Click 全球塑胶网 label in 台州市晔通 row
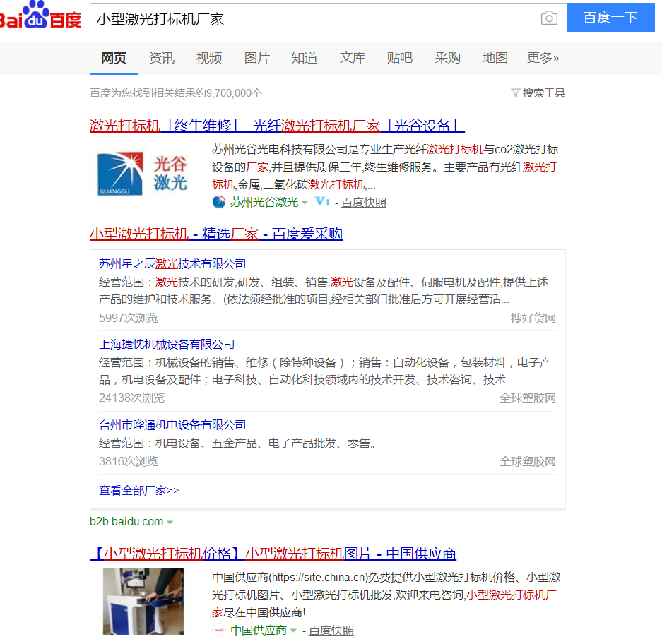 (x=527, y=462)
